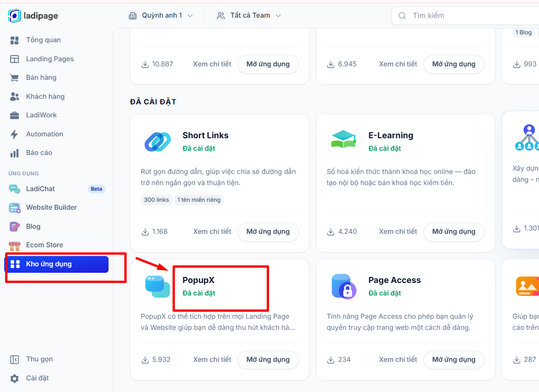Click the search magnifier icon

pos(402,16)
